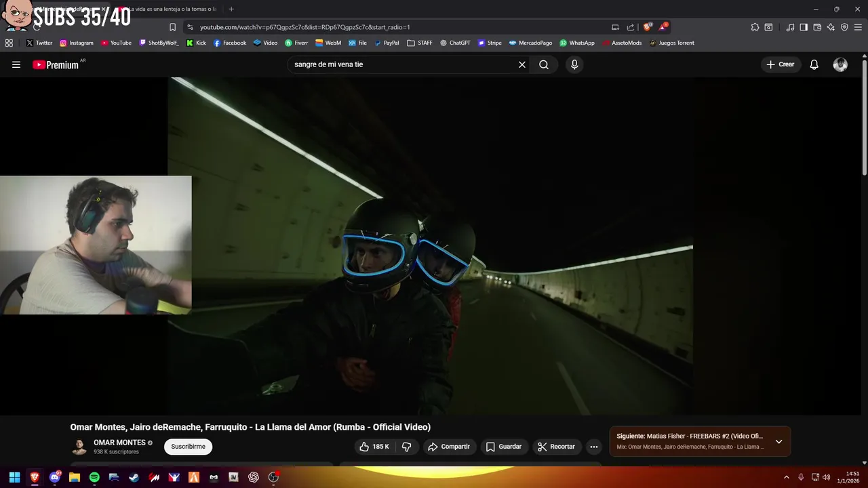Subscribe with the Suscribirme button
Screen dimensions: 868x488
(x=188, y=447)
